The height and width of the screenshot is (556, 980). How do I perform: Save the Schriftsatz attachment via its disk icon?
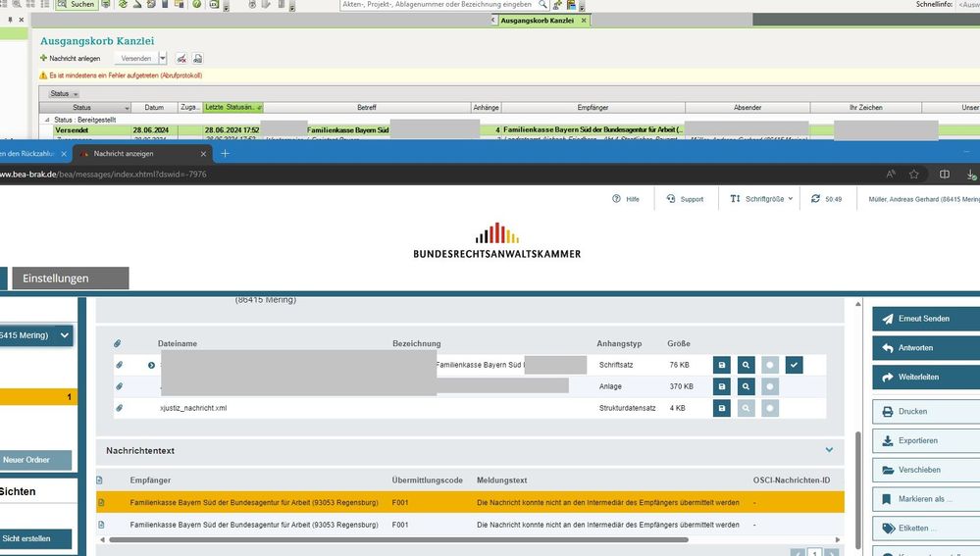[721, 365]
